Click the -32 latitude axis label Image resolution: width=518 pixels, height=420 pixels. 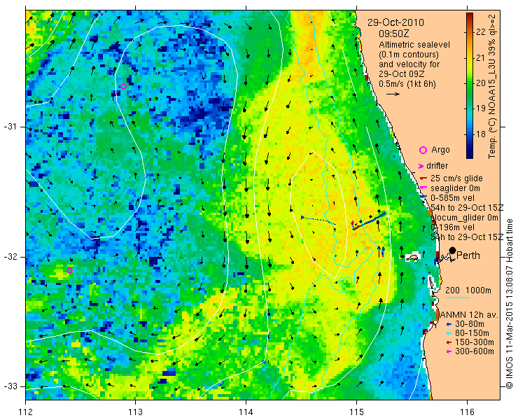tap(10, 257)
